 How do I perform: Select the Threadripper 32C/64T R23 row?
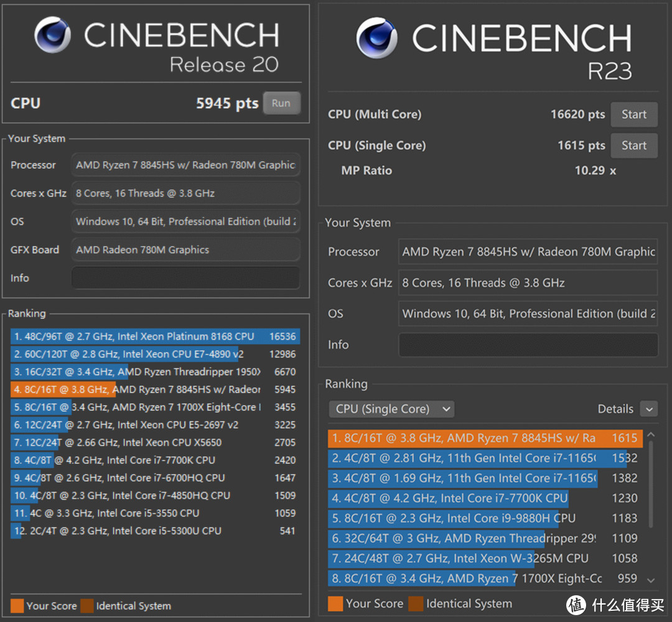pyautogui.click(x=485, y=539)
